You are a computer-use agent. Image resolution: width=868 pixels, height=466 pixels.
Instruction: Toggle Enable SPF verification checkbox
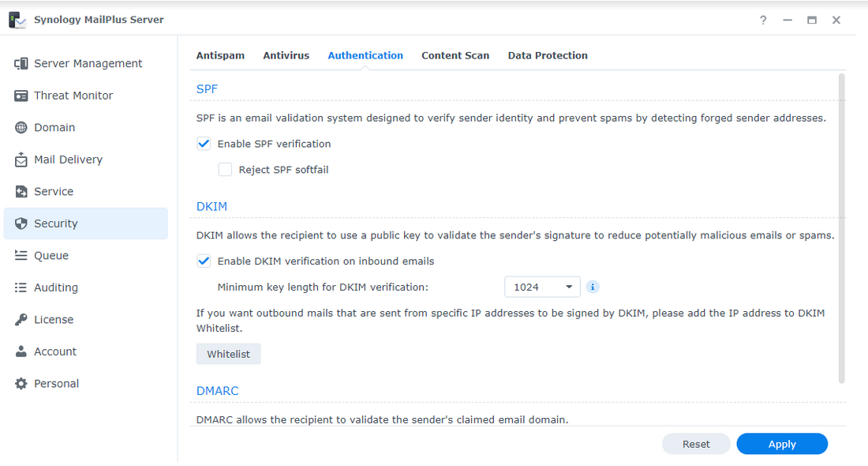click(204, 144)
